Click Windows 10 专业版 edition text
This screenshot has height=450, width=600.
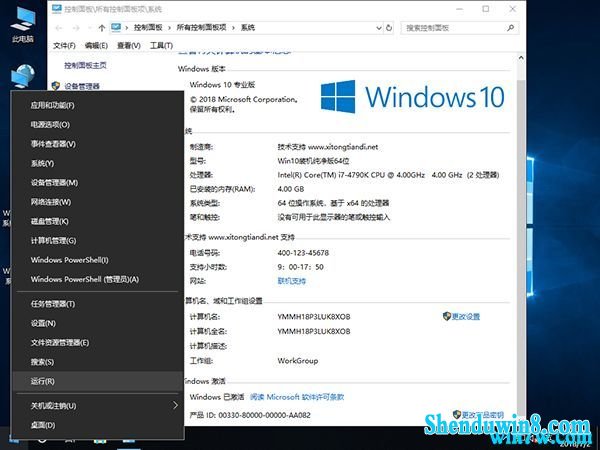click(222, 85)
